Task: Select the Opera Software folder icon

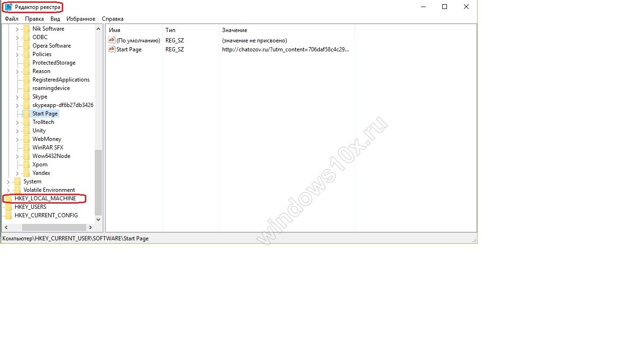Action: (26, 46)
